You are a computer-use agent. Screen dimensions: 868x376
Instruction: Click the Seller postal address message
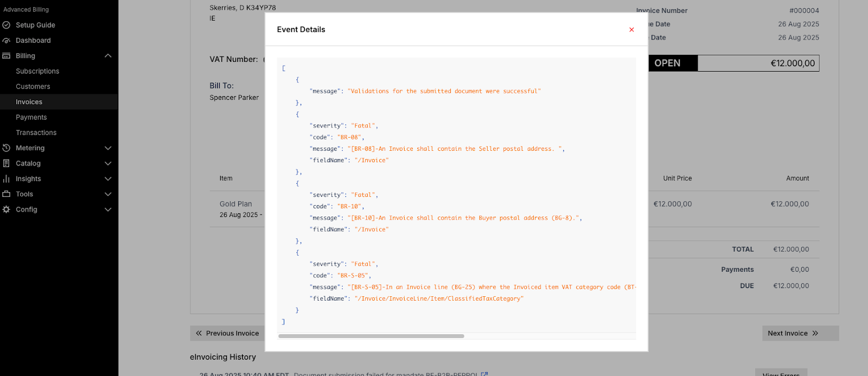455,149
